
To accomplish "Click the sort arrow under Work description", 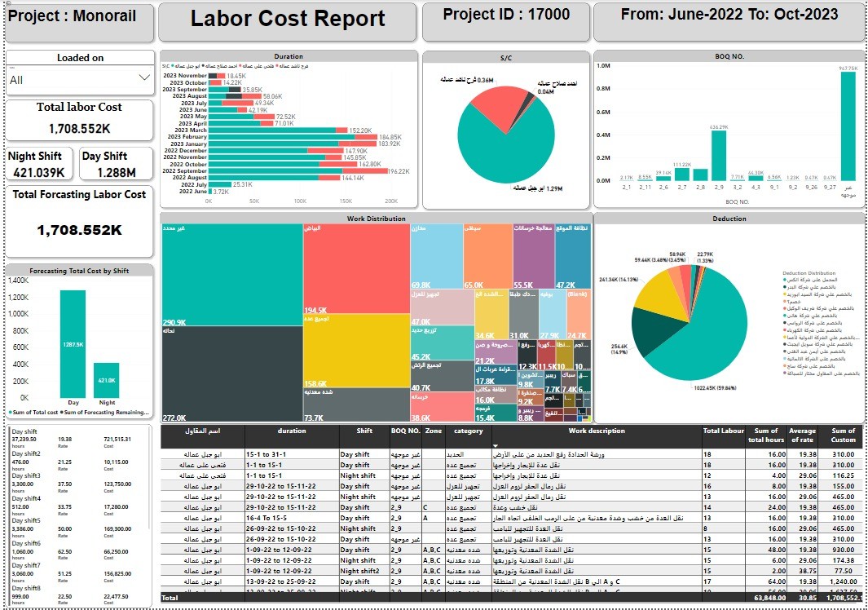I will coord(495,445).
